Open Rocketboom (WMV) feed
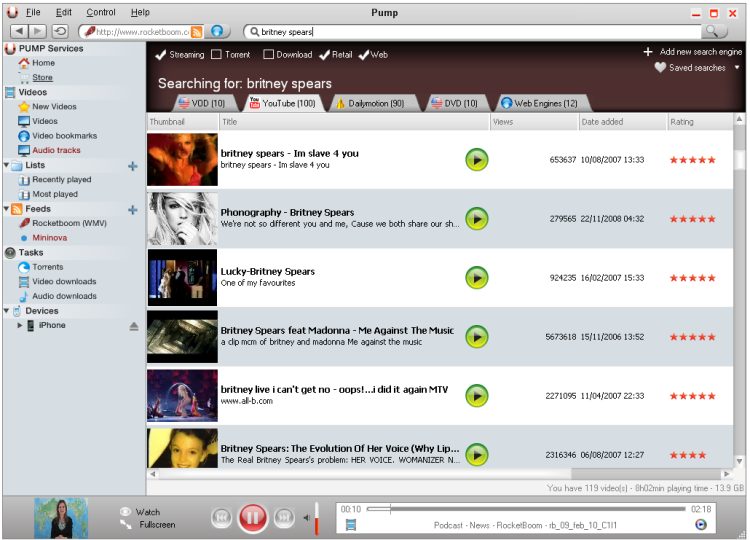750x540 pixels. 69,223
